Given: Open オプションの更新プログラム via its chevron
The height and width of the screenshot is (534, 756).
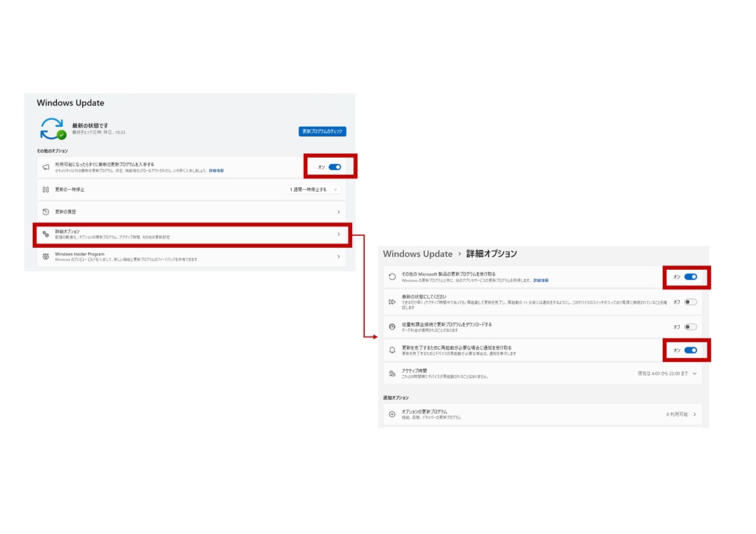Looking at the screenshot, I should 694,414.
